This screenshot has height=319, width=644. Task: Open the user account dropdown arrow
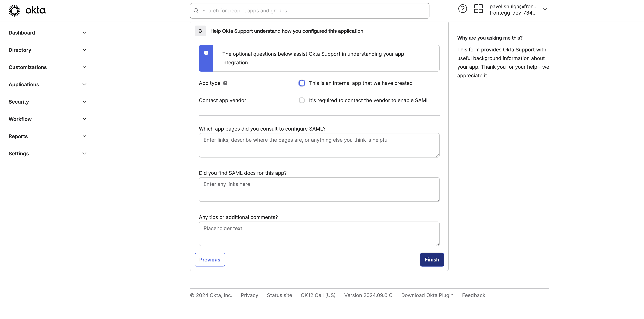point(545,10)
